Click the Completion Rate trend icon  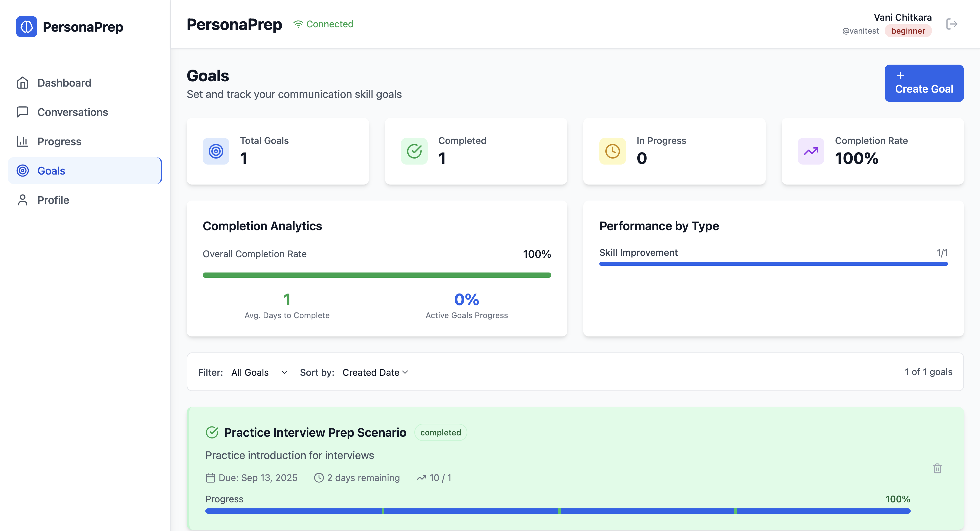coord(811,151)
